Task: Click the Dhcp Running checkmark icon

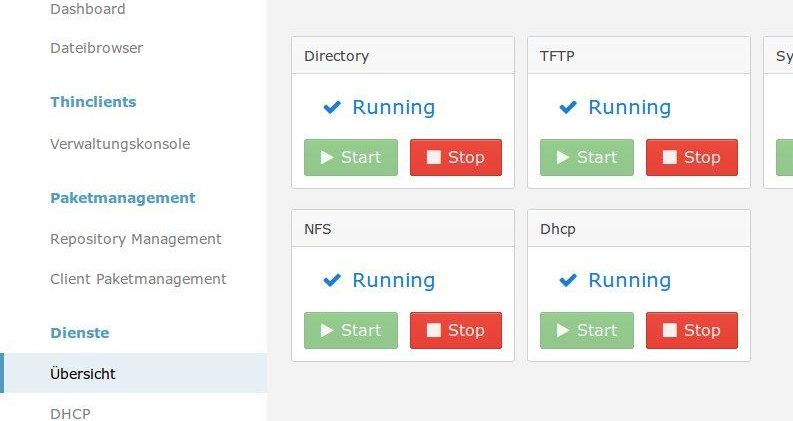Action: 568,280
